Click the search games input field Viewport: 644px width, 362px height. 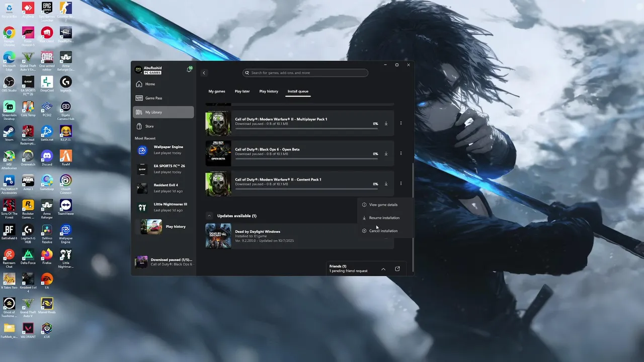(305, 73)
